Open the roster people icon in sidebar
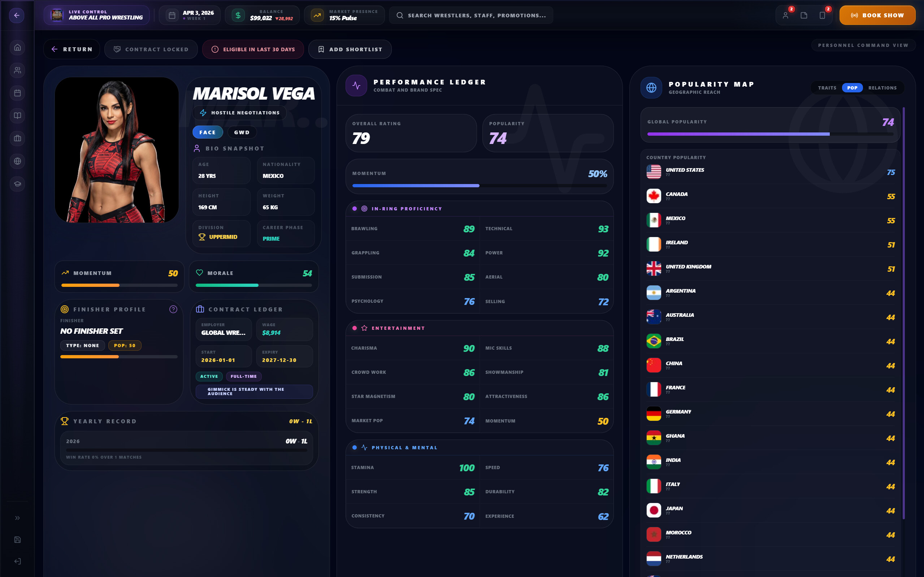The image size is (924, 577). click(17, 70)
